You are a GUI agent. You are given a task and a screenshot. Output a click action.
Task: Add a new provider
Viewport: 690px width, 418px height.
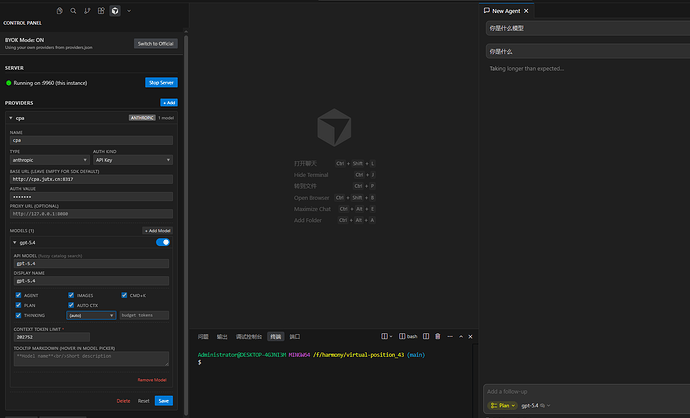point(169,103)
